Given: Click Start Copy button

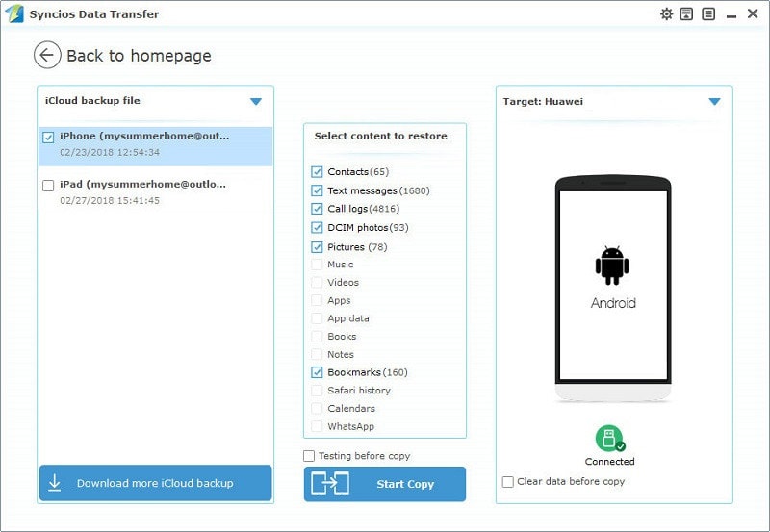Looking at the screenshot, I should point(384,484).
